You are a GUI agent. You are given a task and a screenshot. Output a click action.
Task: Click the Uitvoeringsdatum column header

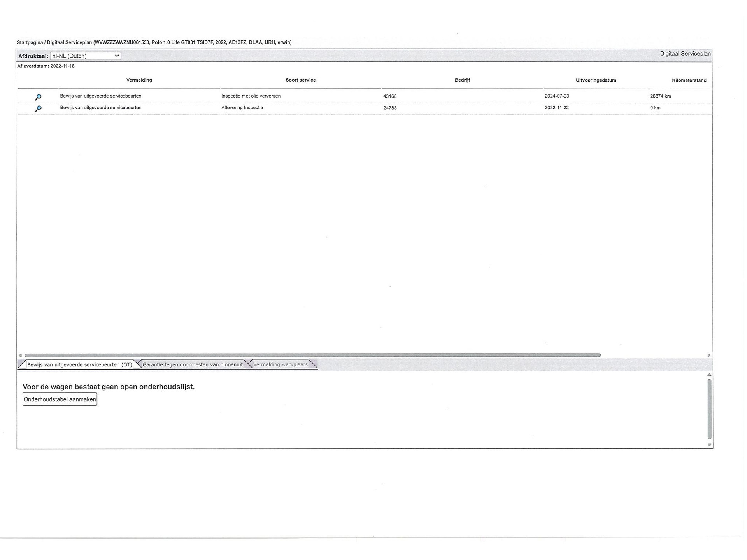point(596,80)
